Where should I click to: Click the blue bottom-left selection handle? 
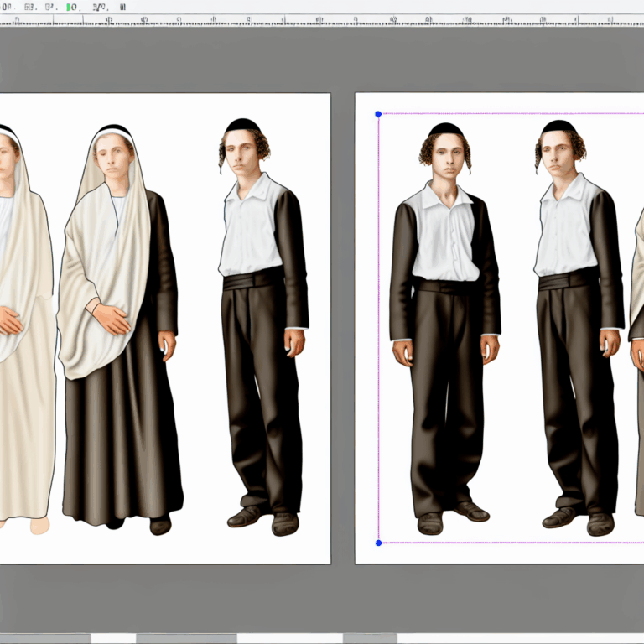(378, 543)
